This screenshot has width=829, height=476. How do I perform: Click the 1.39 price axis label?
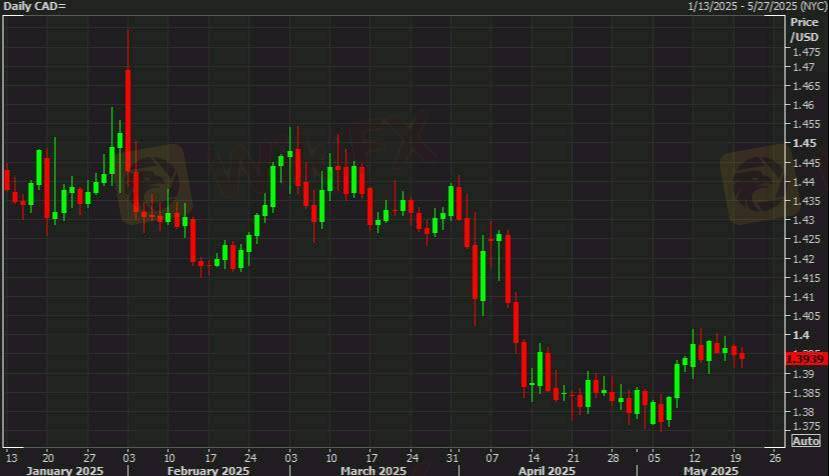[804, 373]
